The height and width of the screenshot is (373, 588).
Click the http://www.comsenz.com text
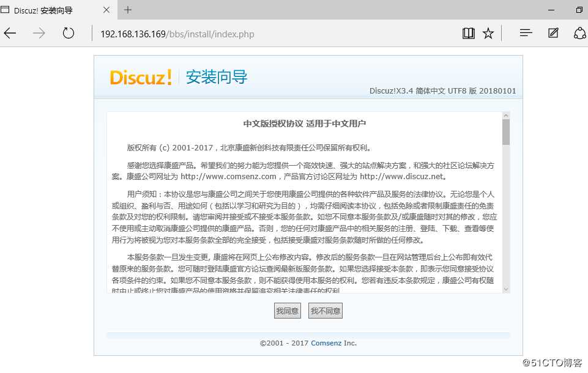click(228, 177)
